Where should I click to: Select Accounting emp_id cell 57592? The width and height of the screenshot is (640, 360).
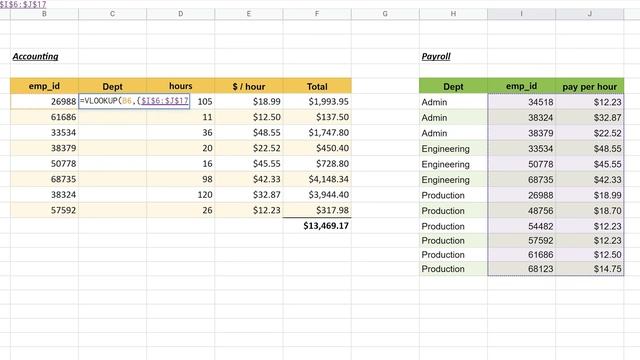44,210
